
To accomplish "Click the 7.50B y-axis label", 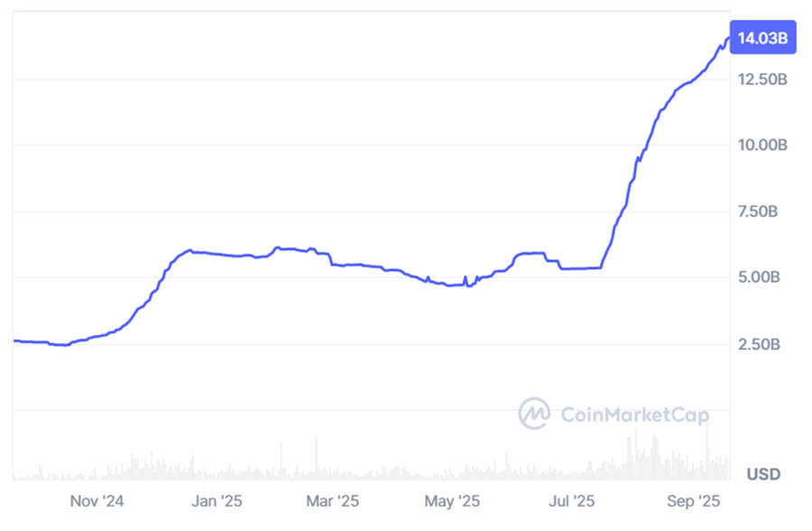I will (x=758, y=211).
